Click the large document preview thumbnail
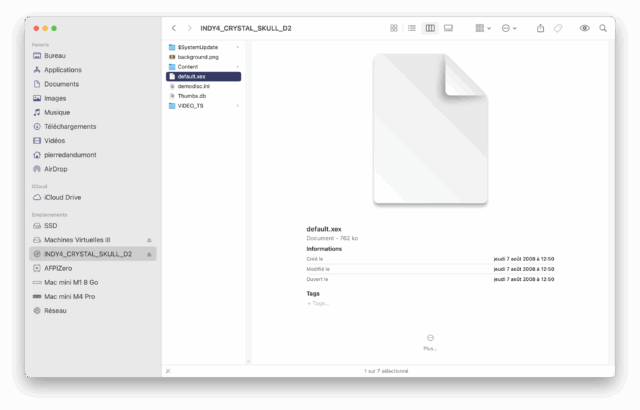Viewport: 640px width, 410px height. coord(431,129)
